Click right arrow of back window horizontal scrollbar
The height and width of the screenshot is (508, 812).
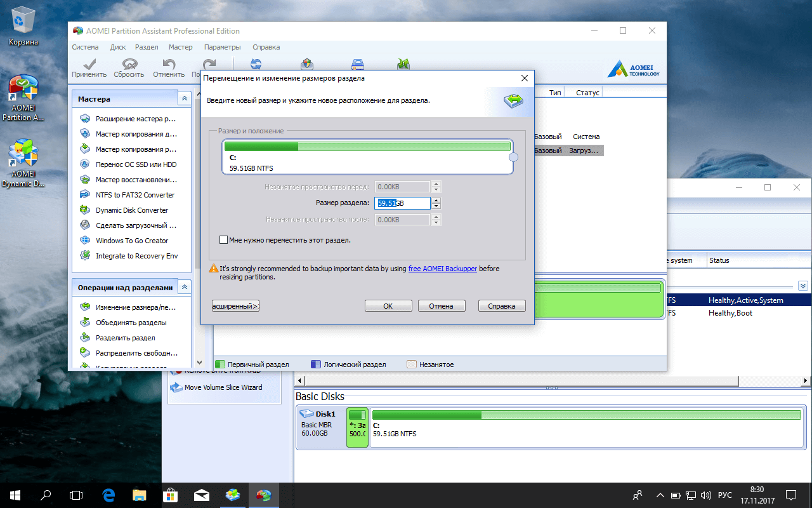(807, 380)
